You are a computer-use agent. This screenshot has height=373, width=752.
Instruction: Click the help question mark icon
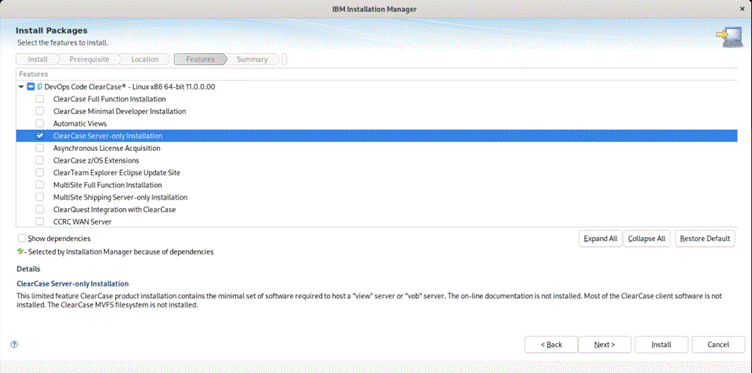tap(14, 344)
